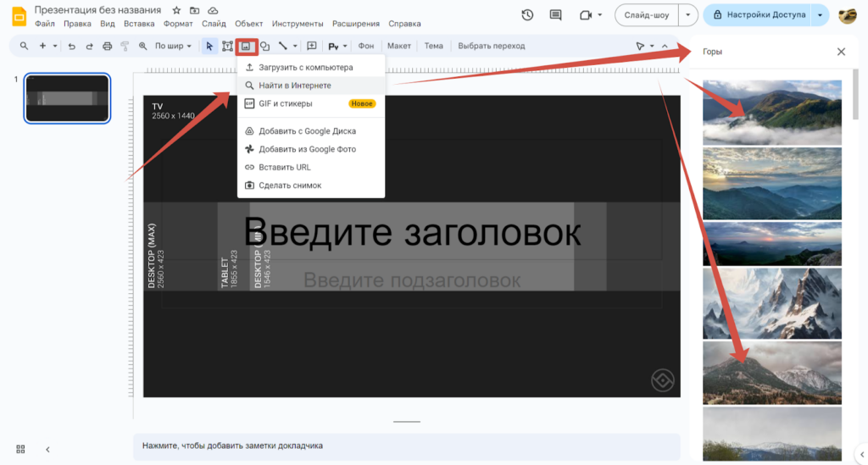Viewport: 868px width, 465px height.
Task: Open the new slide layout dropdown arrow
Action: click(x=55, y=47)
